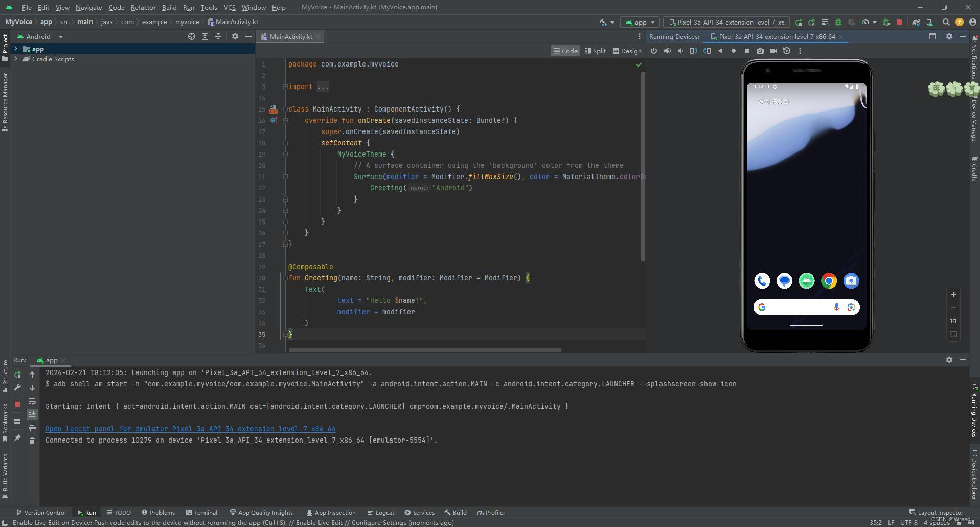Lower the emulator volume
The image size is (980, 527).
click(x=680, y=51)
